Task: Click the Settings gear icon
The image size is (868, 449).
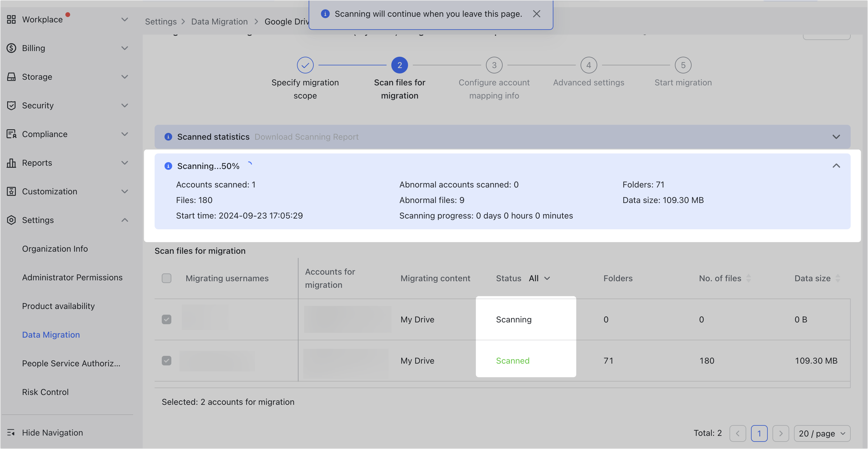Action: [11, 220]
